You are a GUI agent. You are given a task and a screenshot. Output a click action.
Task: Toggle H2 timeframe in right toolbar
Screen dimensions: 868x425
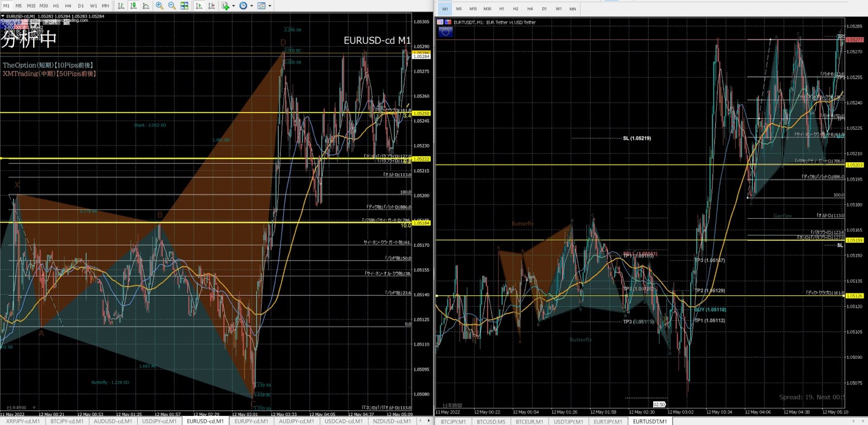click(x=515, y=9)
